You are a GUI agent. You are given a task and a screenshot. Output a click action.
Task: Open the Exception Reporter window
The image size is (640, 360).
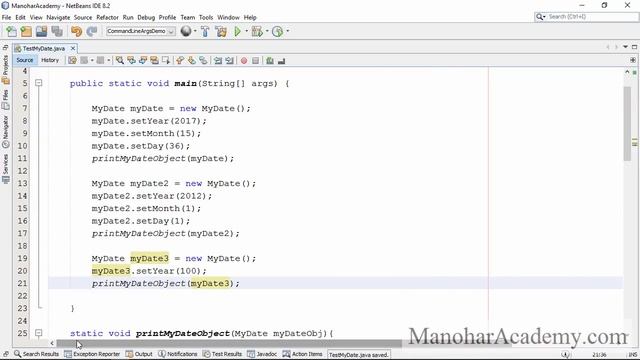click(92, 354)
